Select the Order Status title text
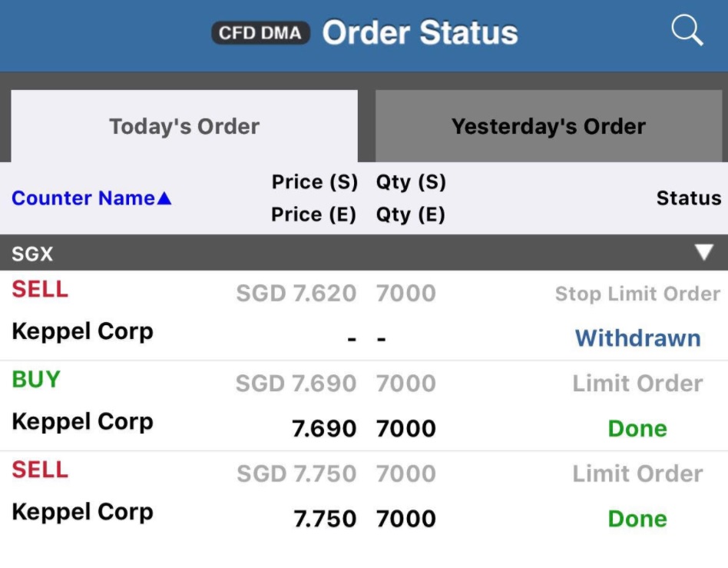728x568 pixels. (x=421, y=32)
